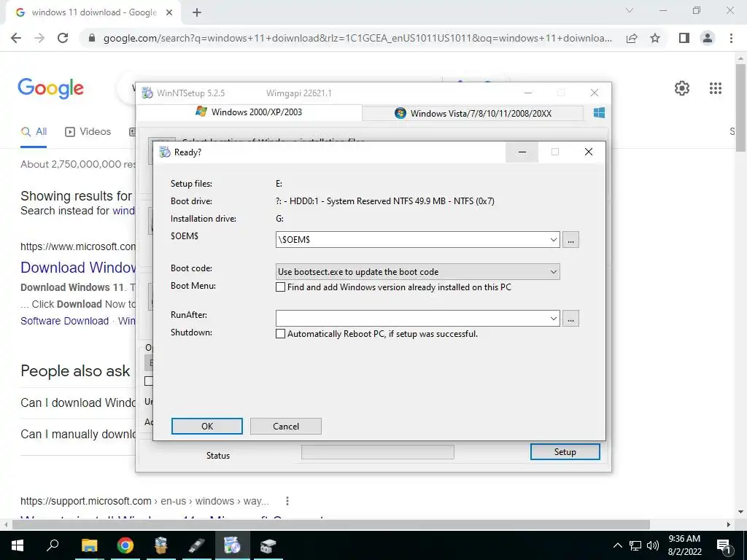Click the Chrome address bar URL
747x560 pixels.
357,38
